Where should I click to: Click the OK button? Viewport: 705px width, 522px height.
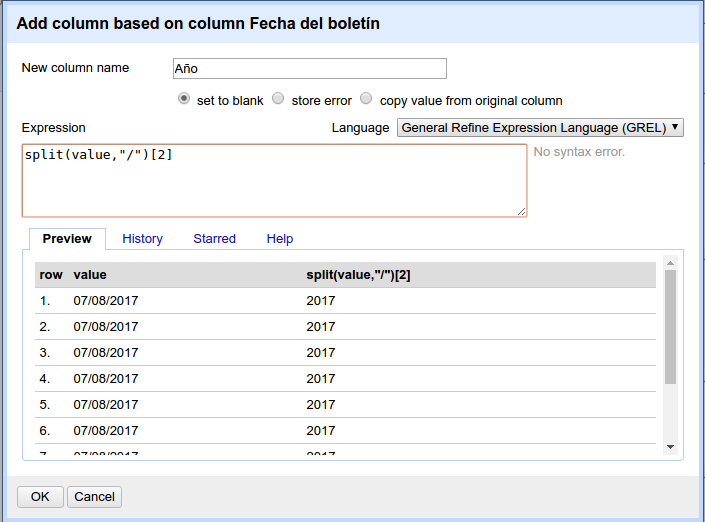40,497
